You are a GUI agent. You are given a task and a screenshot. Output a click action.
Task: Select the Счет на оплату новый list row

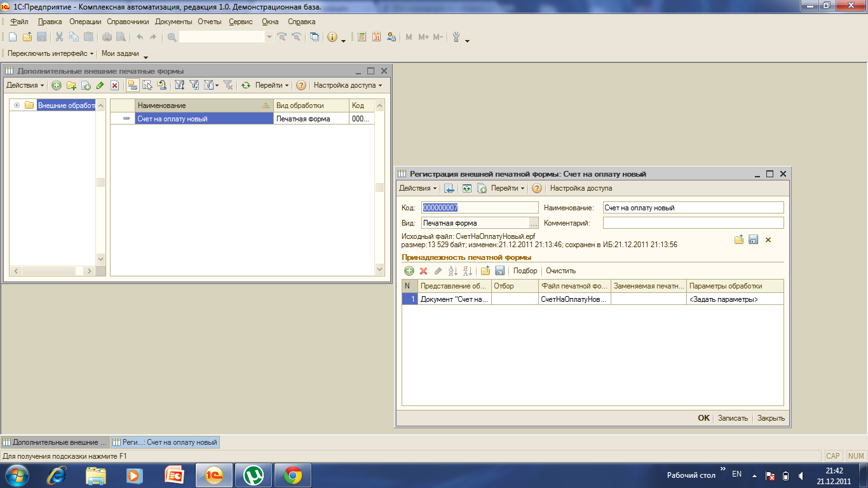[x=241, y=119]
